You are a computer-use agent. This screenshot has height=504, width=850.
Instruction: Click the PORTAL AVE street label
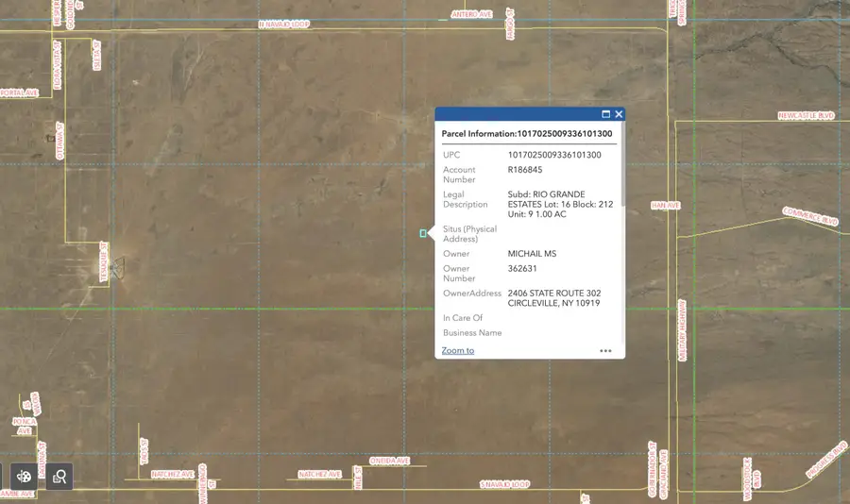(x=20, y=92)
